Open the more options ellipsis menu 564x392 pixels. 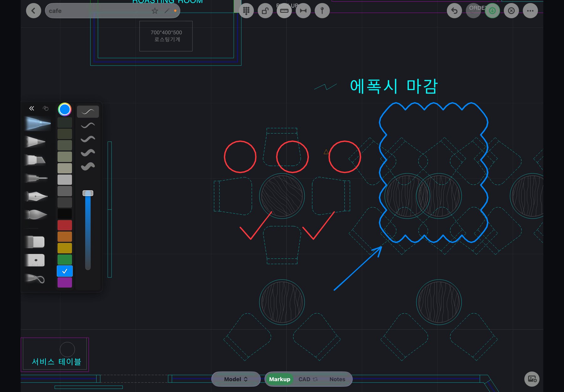click(x=530, y=11)
